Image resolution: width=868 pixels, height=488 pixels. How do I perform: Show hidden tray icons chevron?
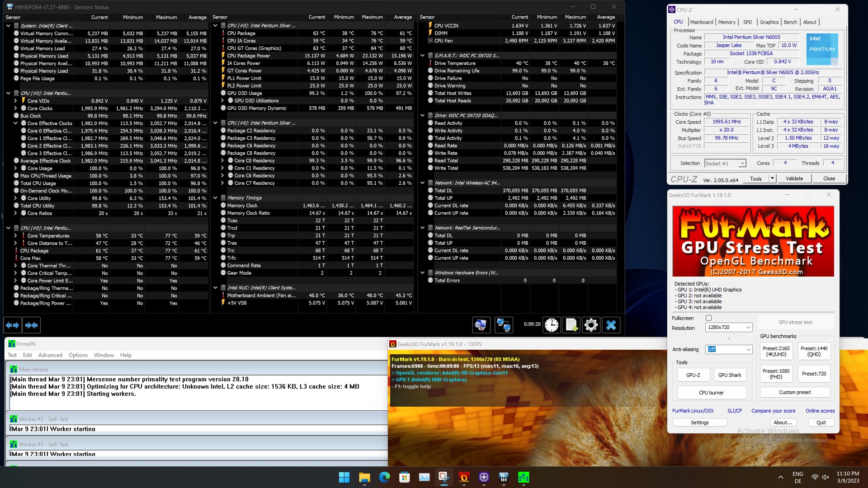780,477
